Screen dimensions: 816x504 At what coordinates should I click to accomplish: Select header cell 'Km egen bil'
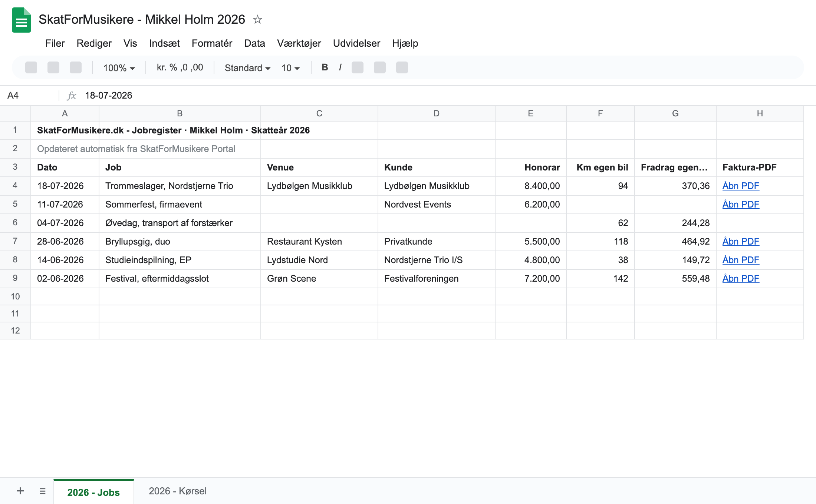[x=601, y=168]
